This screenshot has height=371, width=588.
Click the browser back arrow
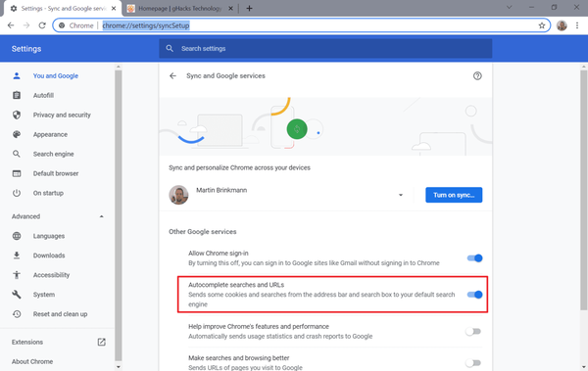(11, 25)
